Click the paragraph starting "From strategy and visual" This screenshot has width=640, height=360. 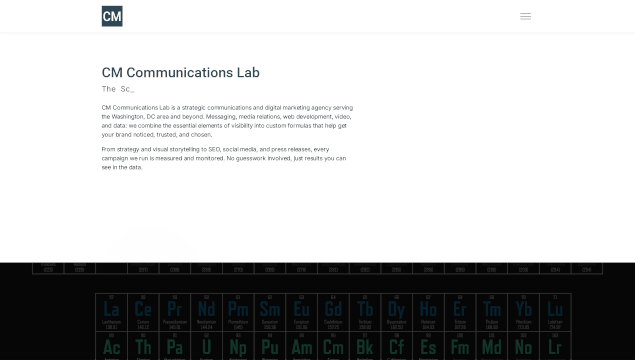[x=224, y=158]
